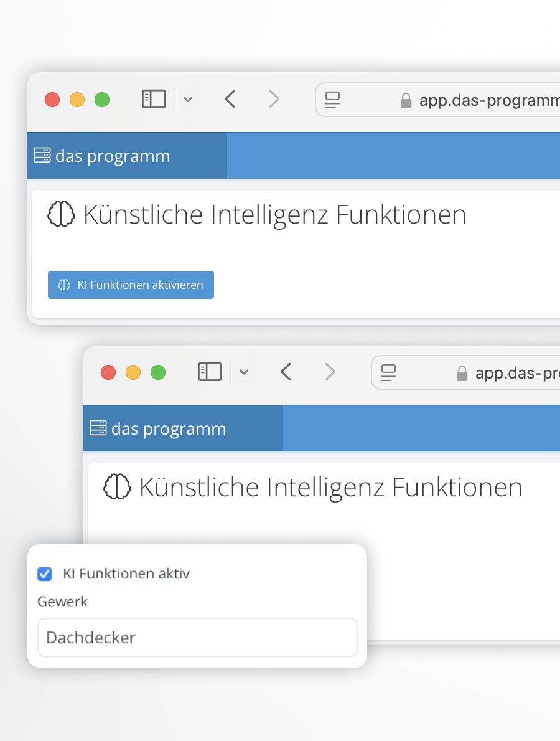Uncheck the KI Funktionen aktiv checkbox
The height and width of the screenshot is (741, 560).
45,573
